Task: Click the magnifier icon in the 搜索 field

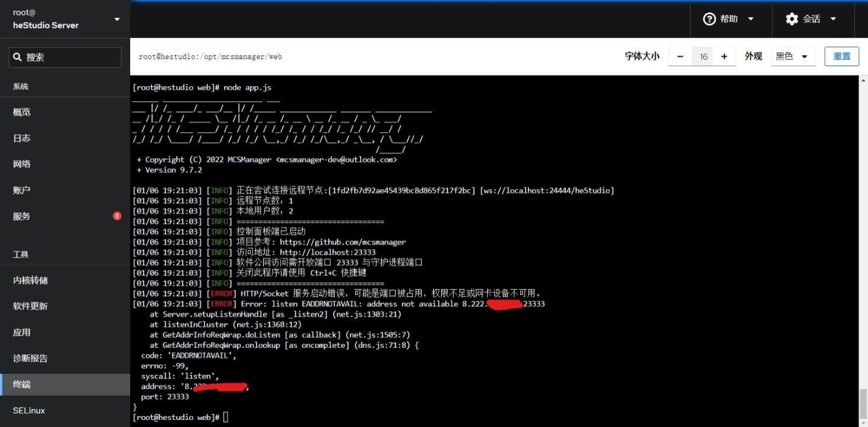Action: tap(18, 57)
